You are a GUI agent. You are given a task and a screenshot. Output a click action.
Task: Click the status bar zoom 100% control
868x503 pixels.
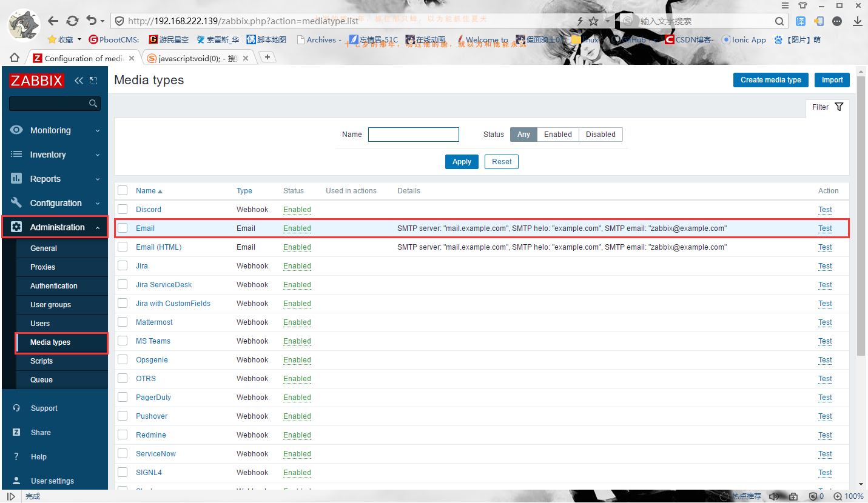[x=849, y=496]
